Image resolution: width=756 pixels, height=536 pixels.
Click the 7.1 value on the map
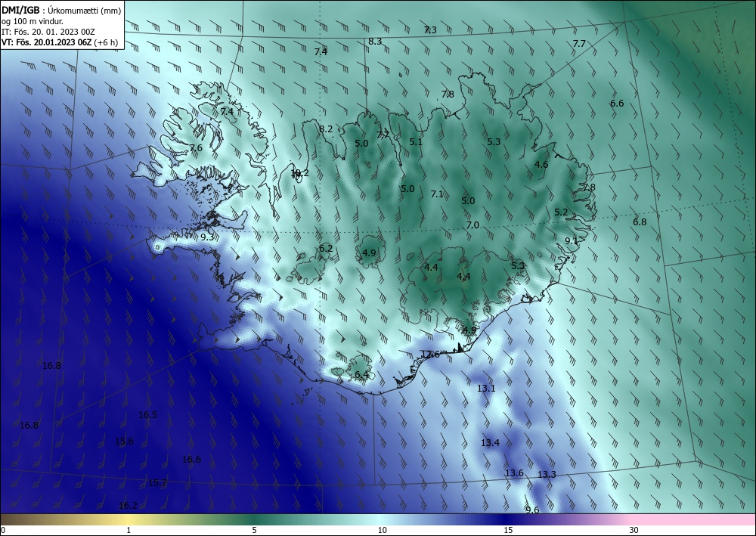tap(437, 194)
